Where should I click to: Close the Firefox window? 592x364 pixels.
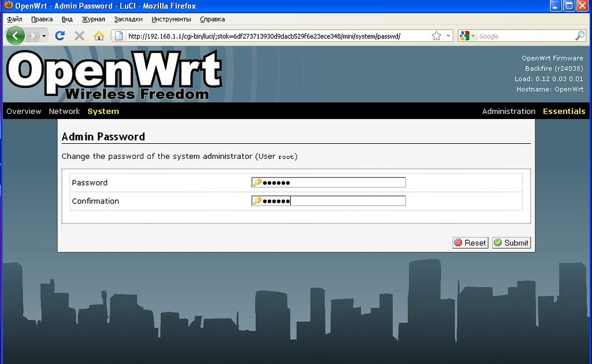coord(583,6)
